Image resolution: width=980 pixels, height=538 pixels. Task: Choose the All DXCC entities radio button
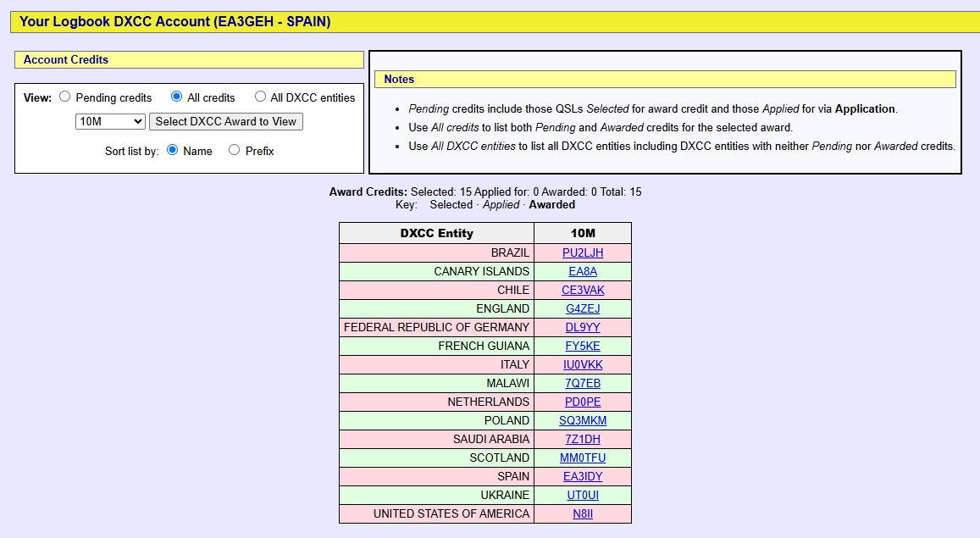tap(260, 97)
